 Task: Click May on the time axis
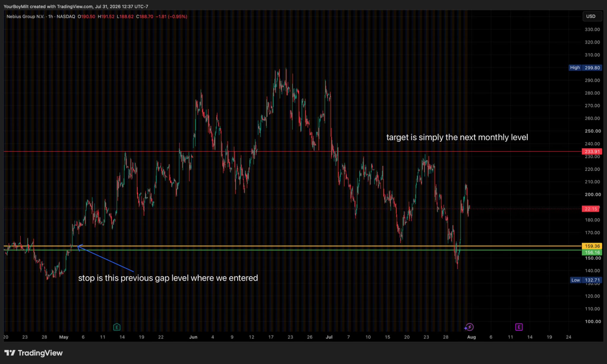(x=64, y=337)
